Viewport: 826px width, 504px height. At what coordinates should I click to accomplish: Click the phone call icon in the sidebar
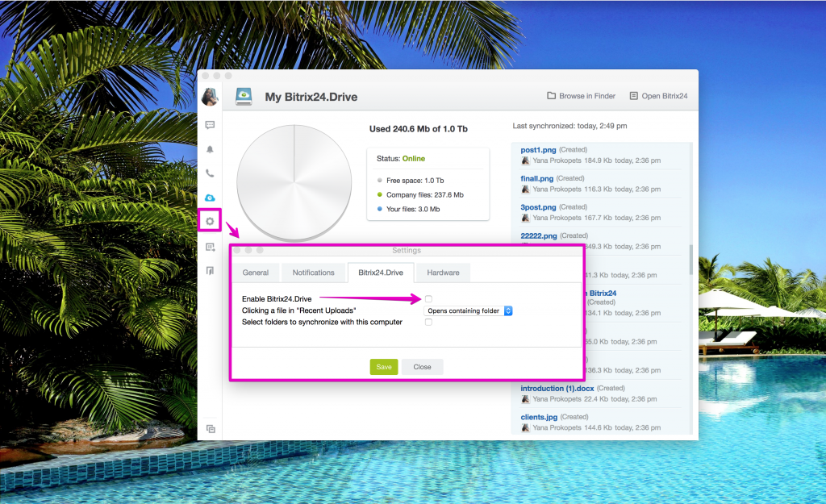point(210,173)
